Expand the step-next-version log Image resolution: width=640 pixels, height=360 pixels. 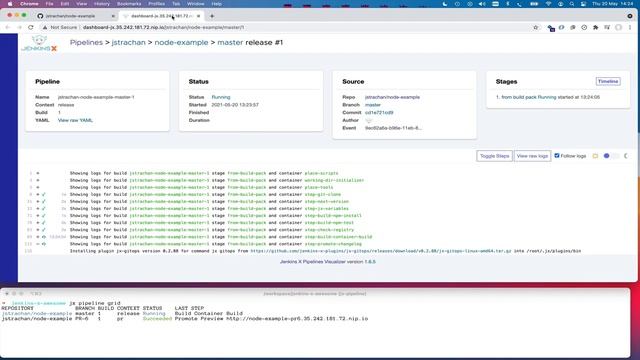pos(38,202)
